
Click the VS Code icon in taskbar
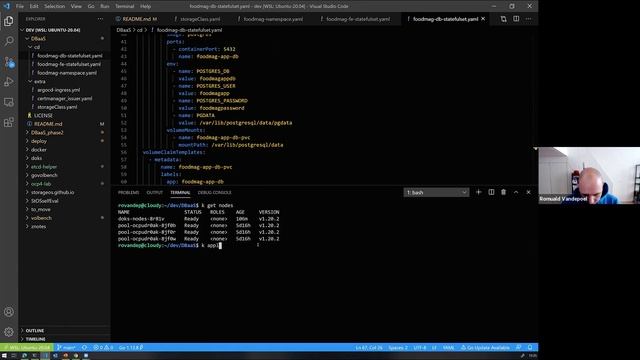[45, 356]
